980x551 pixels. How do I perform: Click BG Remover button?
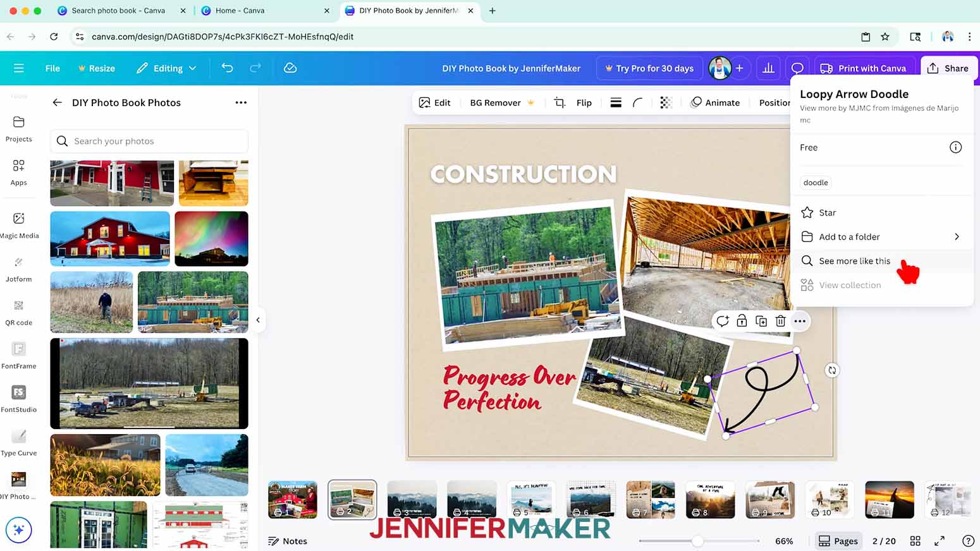tap(502, 102)
